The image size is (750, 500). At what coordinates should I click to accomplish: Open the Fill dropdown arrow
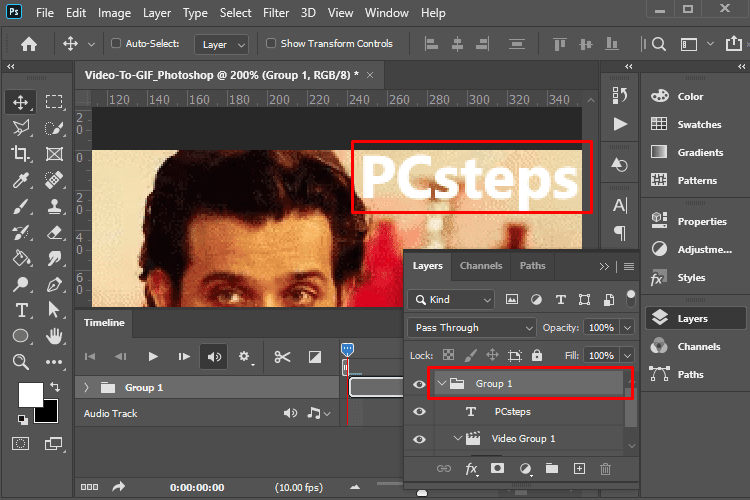(627, 356)
